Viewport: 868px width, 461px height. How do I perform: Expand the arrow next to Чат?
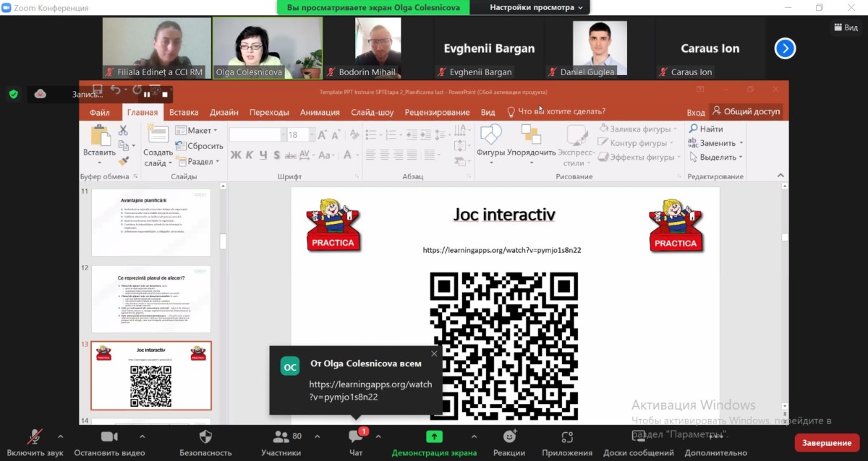(x=378, y=436)
